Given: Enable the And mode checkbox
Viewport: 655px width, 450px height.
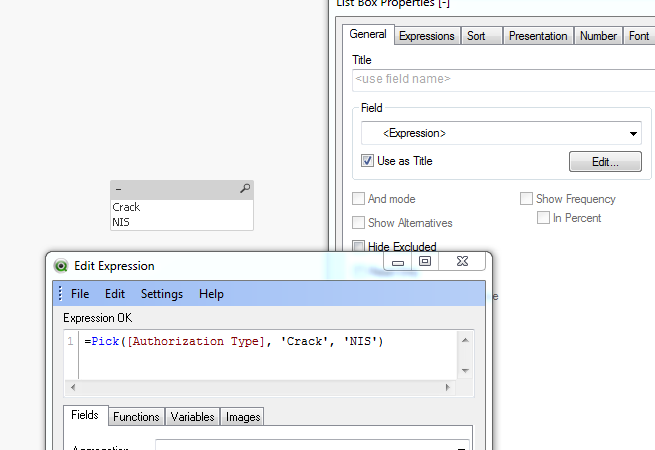Looking at the screenshot, I should point(358,199).
